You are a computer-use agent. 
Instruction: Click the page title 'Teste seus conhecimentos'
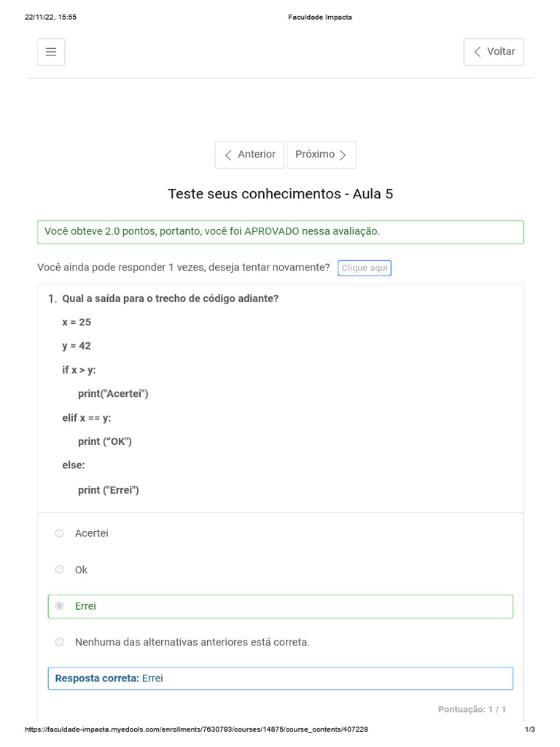[x=280, y=194]
